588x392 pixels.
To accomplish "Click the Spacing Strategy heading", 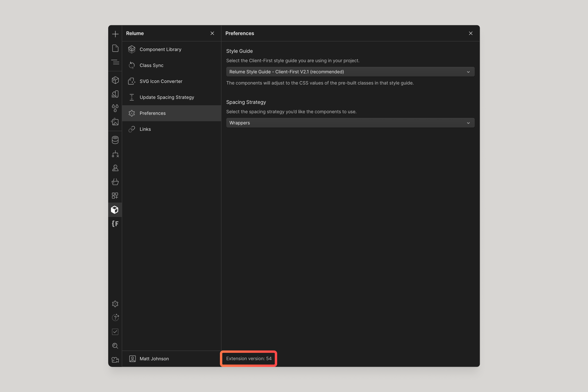I will tap(246, 102).
